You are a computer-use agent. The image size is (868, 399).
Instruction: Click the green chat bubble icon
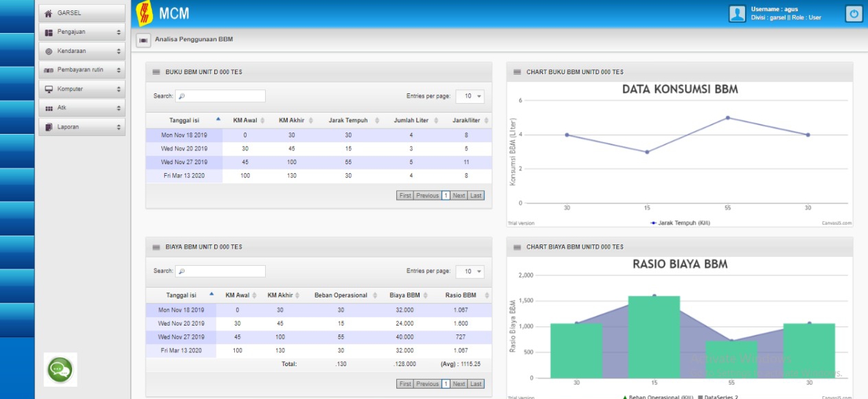click(x=60, y=370)
